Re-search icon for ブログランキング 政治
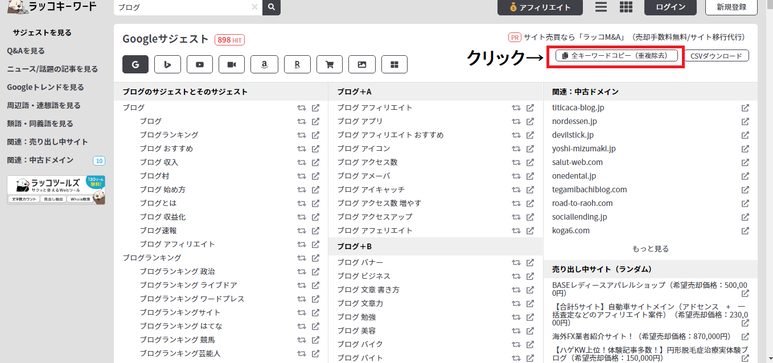The image size is (773, 363). click(302, 271)
